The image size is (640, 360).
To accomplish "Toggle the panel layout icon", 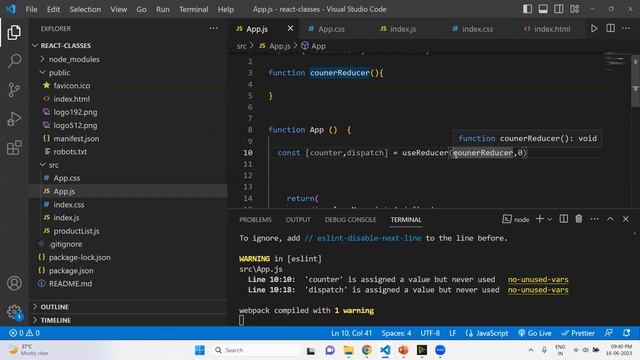I will [543, 9].
